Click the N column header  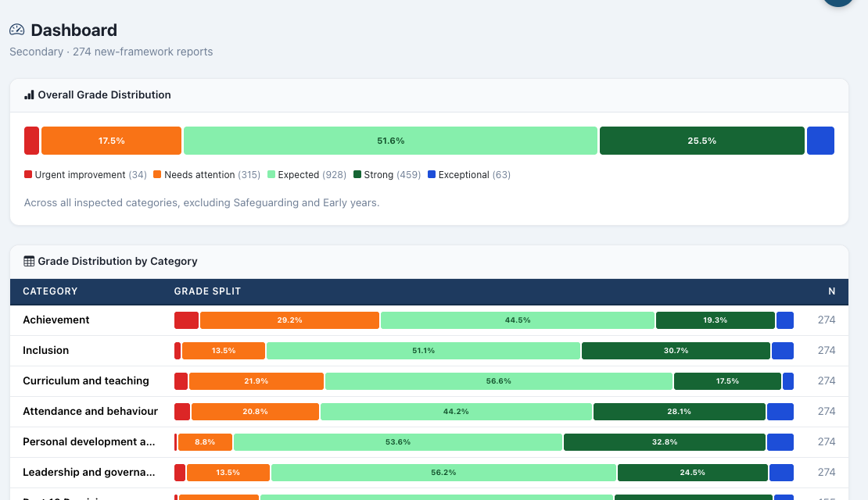tap(831, 291)
